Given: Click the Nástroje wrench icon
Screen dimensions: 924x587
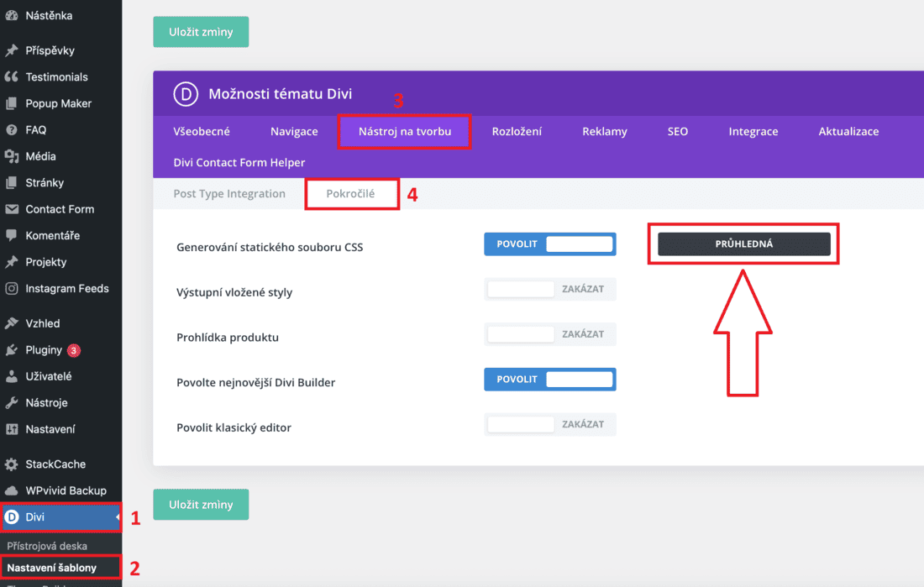Looking at the screenshot, I should [12, 403].
